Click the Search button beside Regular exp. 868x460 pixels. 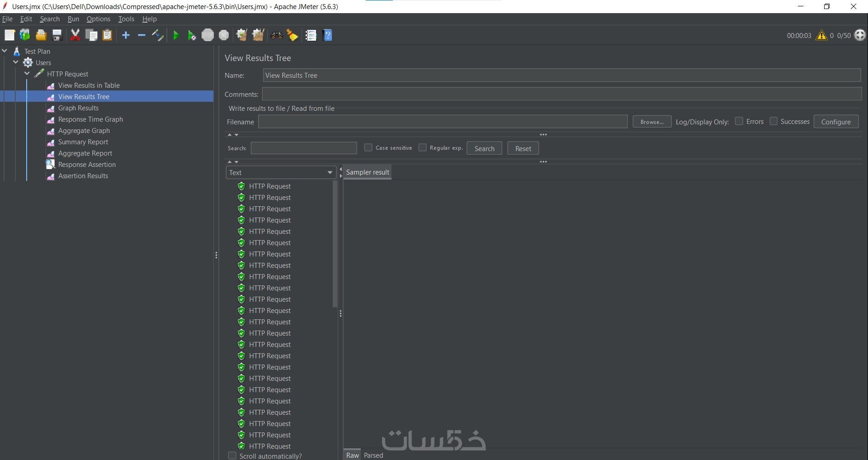(x=484, y=148)
